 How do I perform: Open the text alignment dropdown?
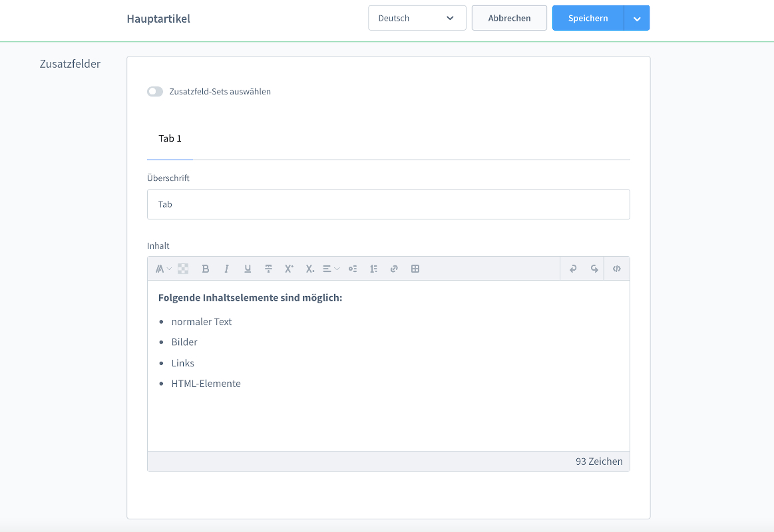pyautogui.click(x=331, y=269)
